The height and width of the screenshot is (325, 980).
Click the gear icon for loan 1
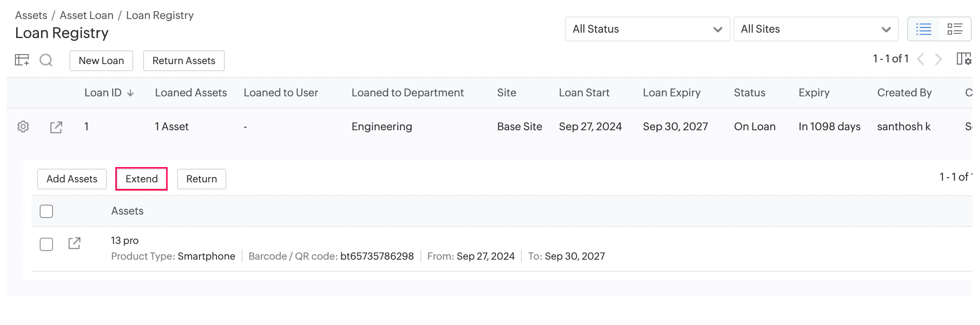pyautogui.click(x=23, y=127)
